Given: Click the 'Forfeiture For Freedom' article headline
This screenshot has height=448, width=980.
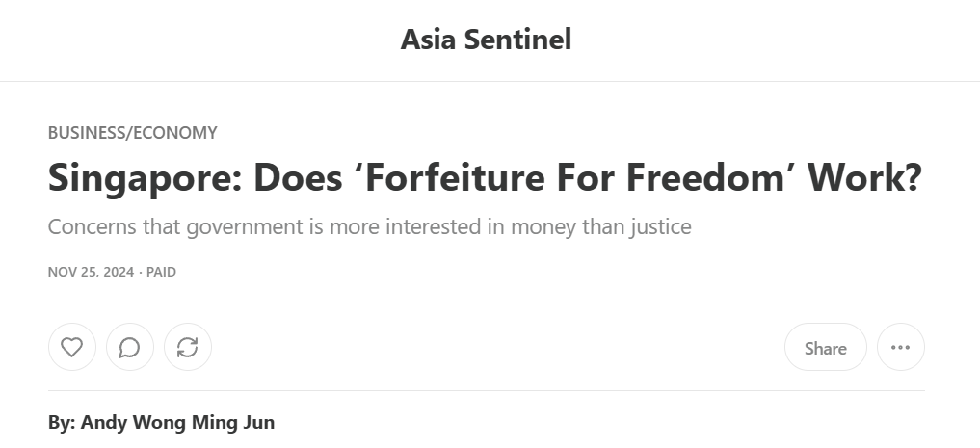Looking at the screenshot, I should pyautogui.click(x=485, y=178).
